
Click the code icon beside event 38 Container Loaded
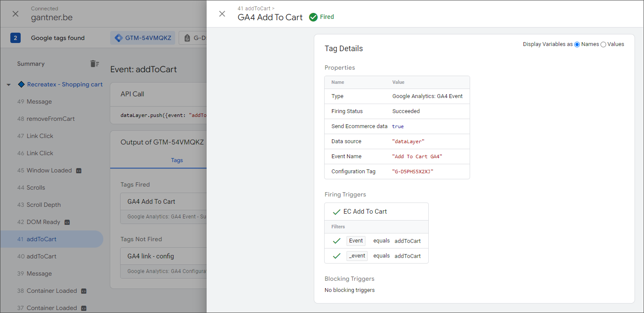tap(84, 291)
